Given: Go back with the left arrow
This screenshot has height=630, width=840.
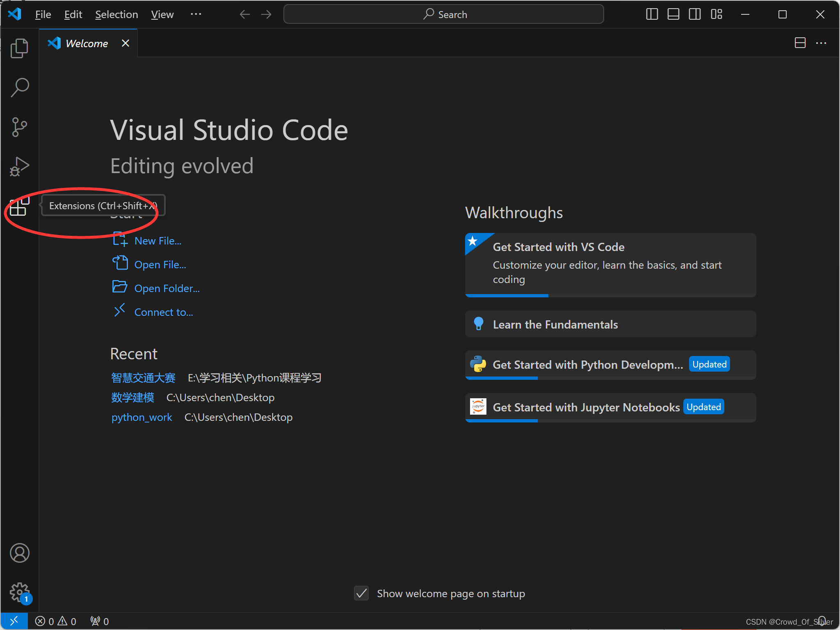Looking at the screenshot, I should coord(245,14).
